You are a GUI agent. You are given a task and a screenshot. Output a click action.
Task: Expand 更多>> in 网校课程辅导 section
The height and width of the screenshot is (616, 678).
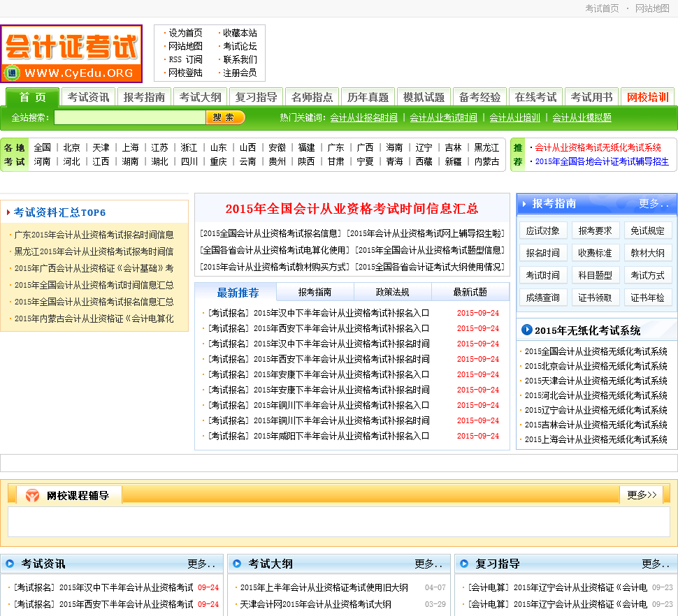pos(641,495)
